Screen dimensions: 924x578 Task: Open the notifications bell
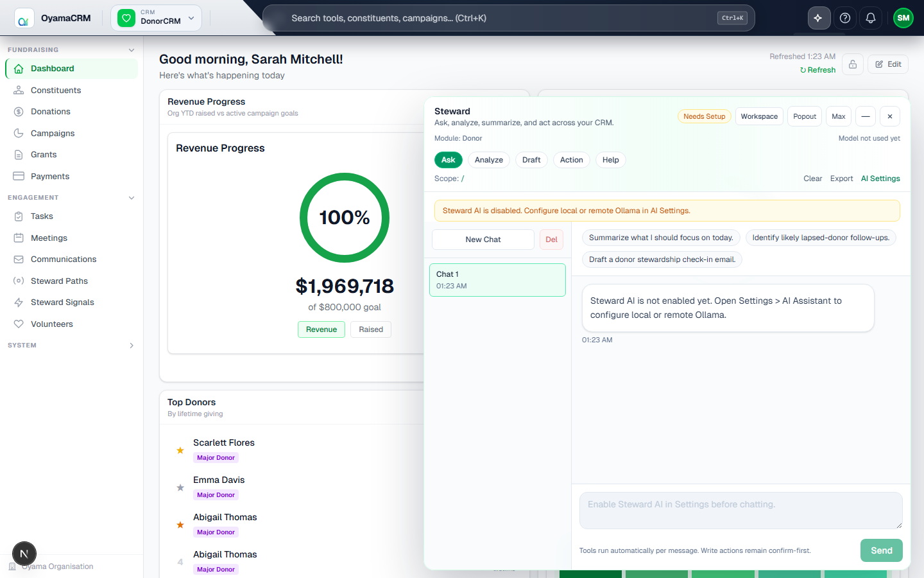pos(871,18)
